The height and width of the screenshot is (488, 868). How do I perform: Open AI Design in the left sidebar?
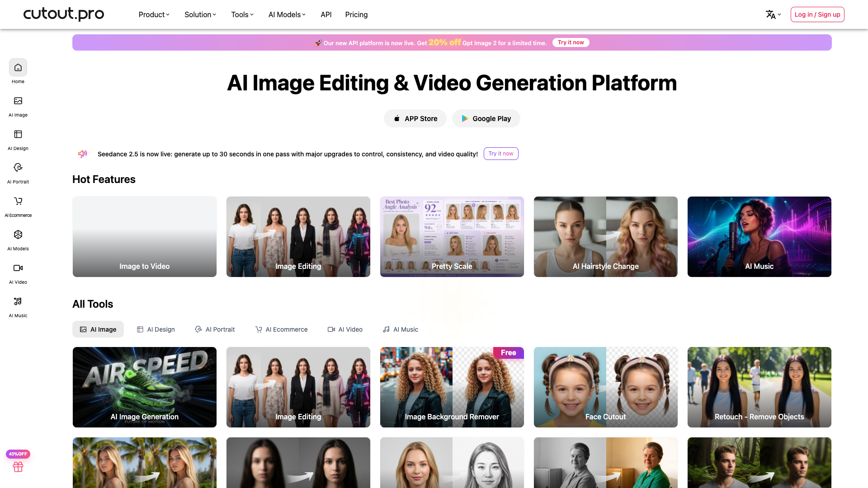pyautogui.click(x=18, y=140)
